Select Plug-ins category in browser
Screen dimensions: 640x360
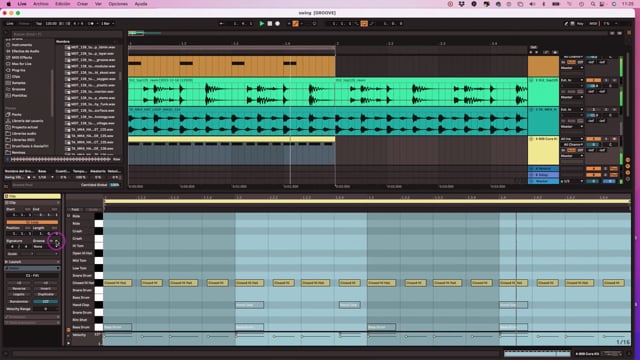point(18,70)
